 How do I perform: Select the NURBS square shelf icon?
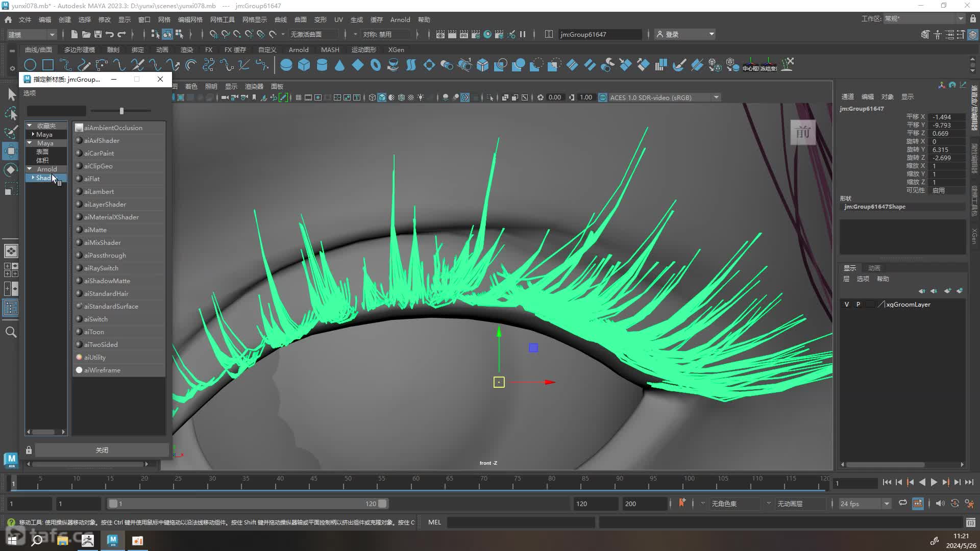48,65
